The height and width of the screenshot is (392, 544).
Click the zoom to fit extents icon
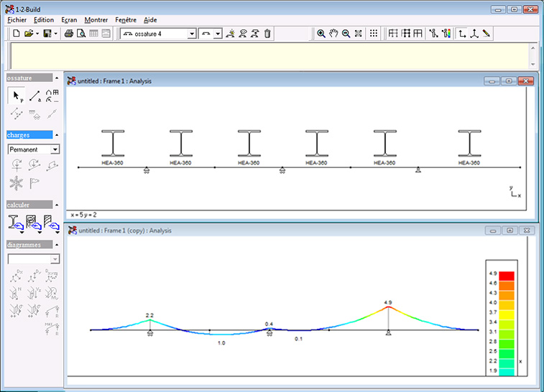click(359, 34)
